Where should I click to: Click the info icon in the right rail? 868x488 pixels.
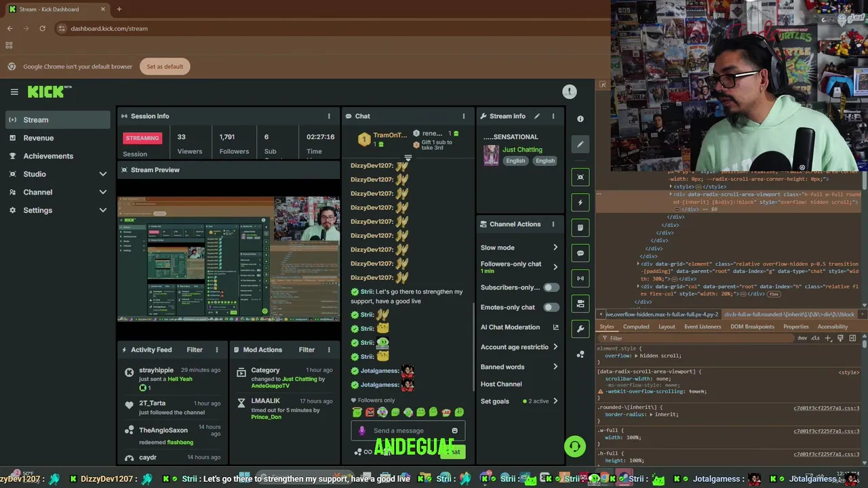pyautogui.click(x=580, y=119)
